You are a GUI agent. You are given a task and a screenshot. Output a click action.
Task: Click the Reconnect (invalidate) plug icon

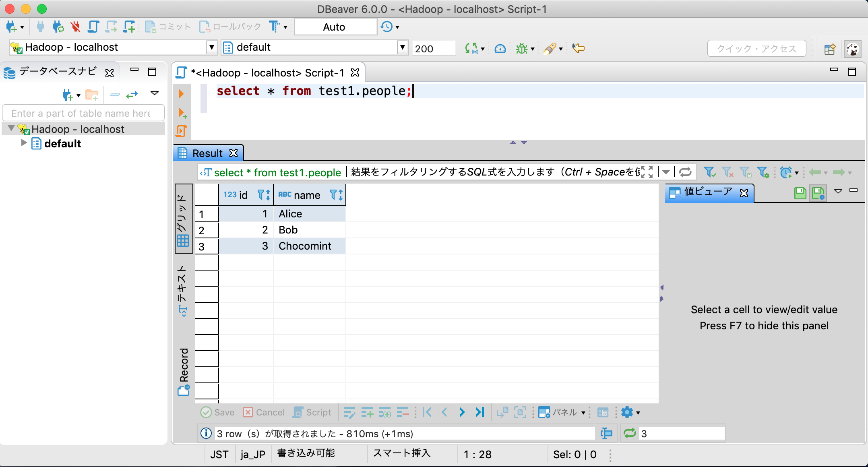point(58,27)
